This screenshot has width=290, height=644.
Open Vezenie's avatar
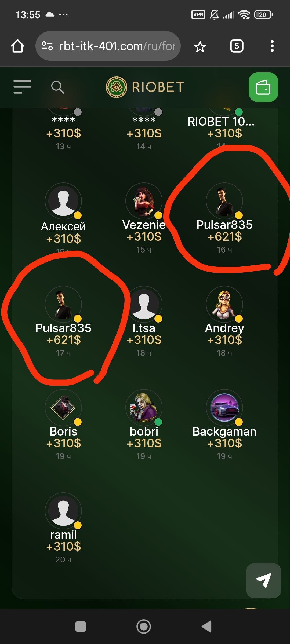(x=144, y=201)
